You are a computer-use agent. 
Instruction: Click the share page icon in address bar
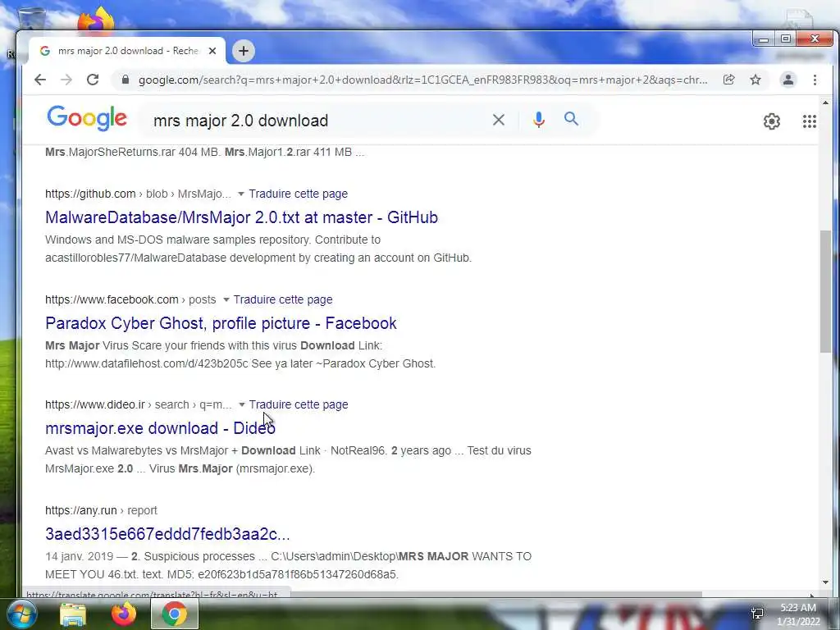coord(728,80)
